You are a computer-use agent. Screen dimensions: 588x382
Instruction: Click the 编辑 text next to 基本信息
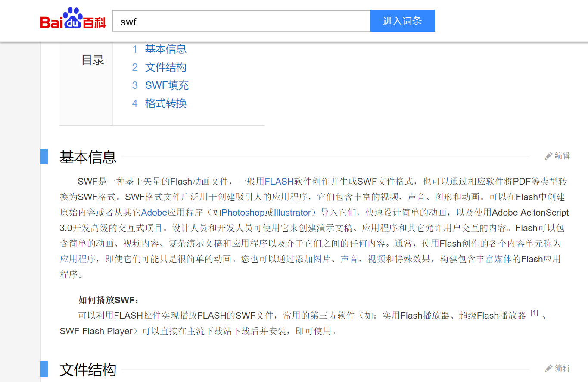562,155
